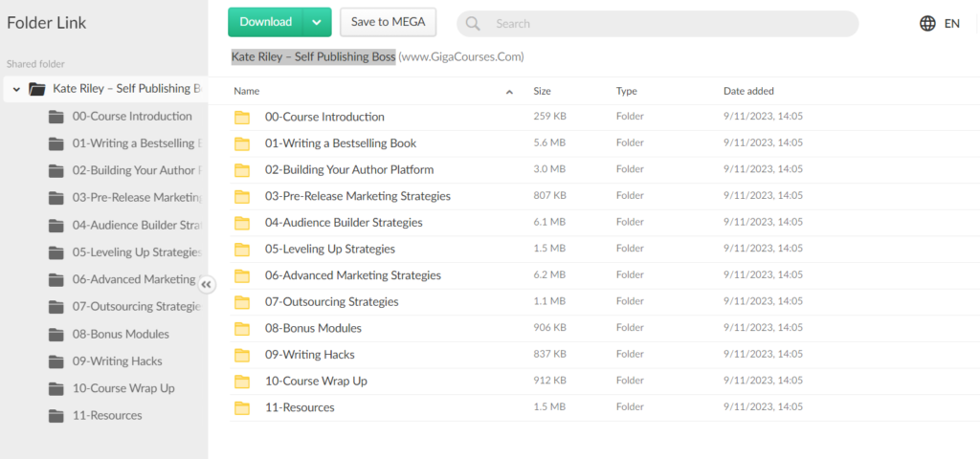The height and width of the screenshot is (459, 980).
Task: Collapse sidebar with double-chevron icon
Action: 207,284
